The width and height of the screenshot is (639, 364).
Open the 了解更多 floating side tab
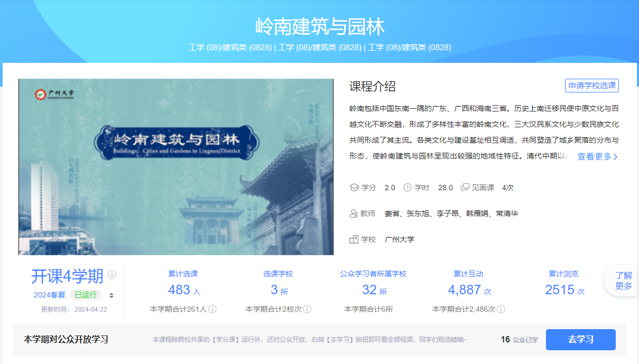click(x=623, y=281)
